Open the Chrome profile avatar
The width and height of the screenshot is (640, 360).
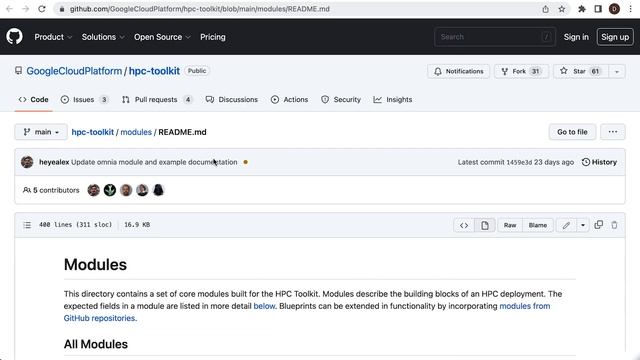[614, 9]
